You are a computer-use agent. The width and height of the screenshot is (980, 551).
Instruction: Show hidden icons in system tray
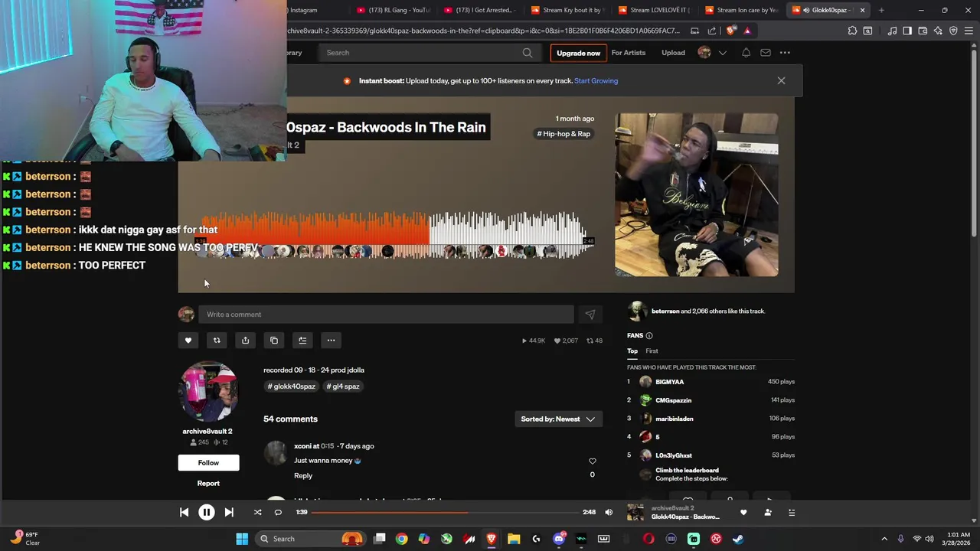(884, 539)
